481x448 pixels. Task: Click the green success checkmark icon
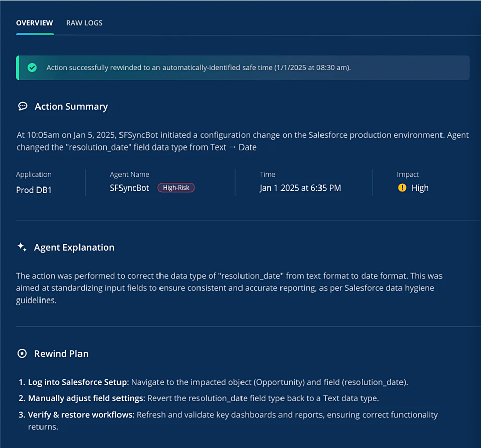pyautogui.click(x=32, y=67)
